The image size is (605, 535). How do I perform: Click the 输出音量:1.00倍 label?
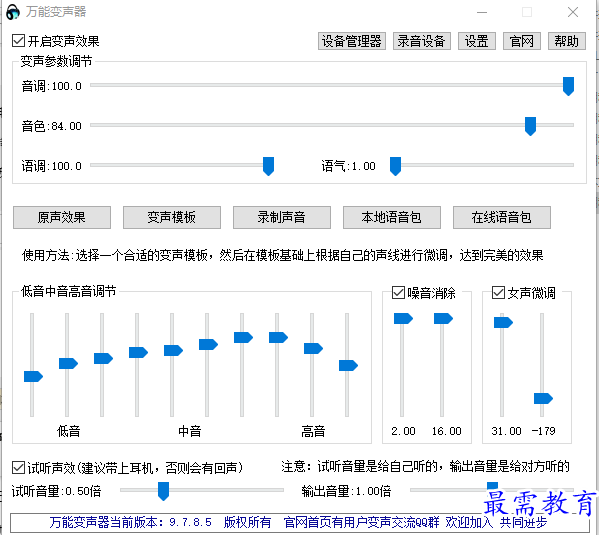pos(346,491)
